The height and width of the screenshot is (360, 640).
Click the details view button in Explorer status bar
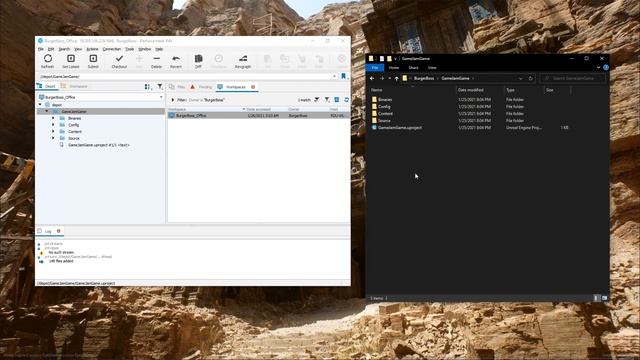[x=596, y=298]
